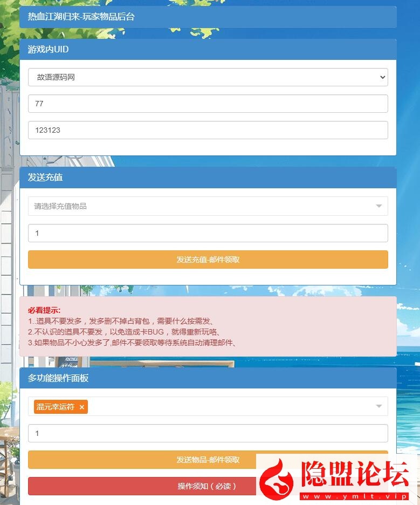Click tip line 3 about 等待系统自动清理邮件
420x505 pixels.
point(133,343)
